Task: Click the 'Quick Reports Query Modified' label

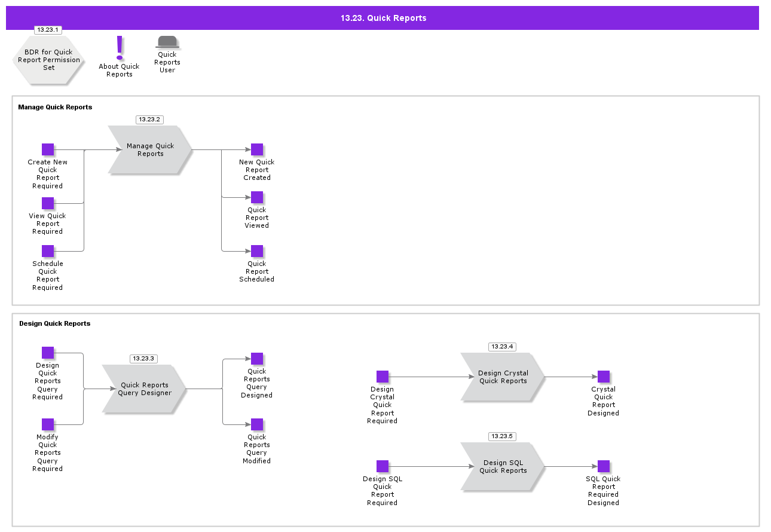Action: 257,449
